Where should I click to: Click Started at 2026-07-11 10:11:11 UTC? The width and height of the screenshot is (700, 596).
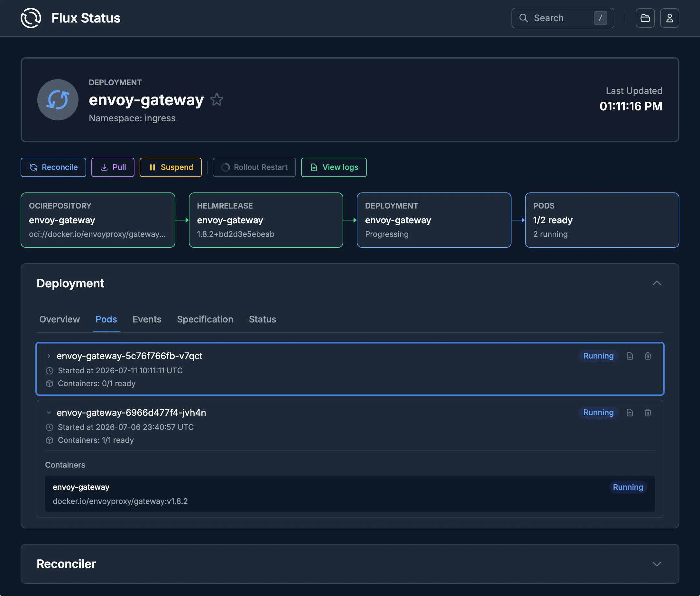120,371
